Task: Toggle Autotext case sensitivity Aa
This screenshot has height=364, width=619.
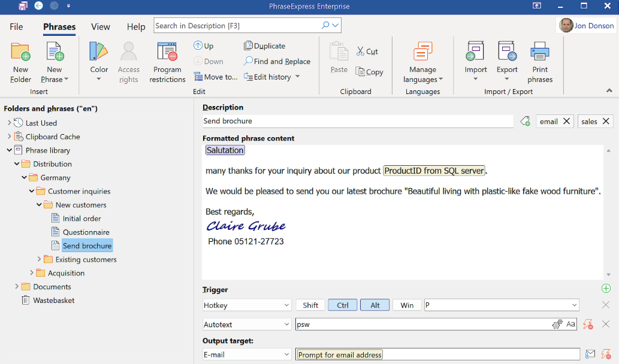Action: [570, 324]
